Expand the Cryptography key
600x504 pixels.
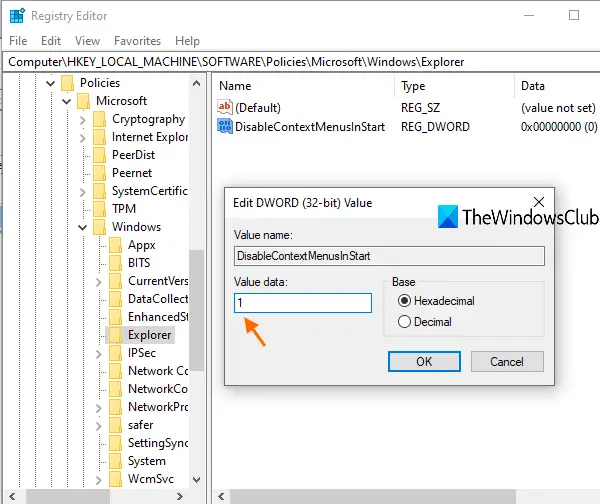pyautogui.click(x=83, y=120)
